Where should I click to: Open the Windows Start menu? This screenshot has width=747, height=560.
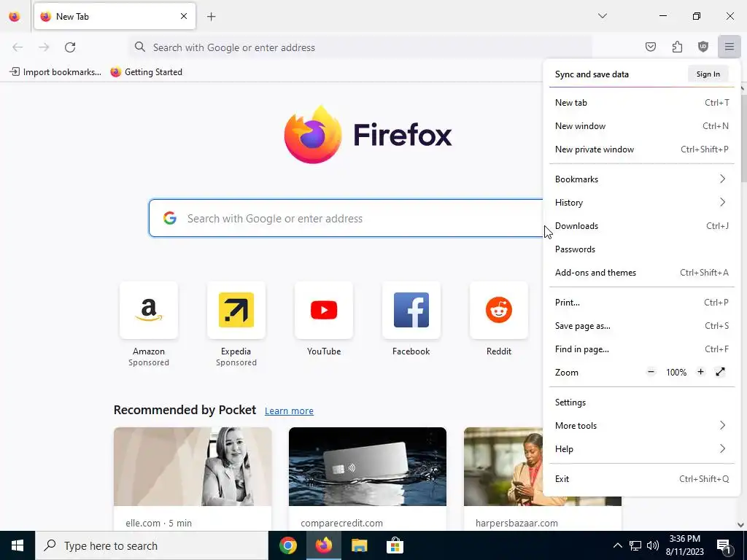[18, 545]
